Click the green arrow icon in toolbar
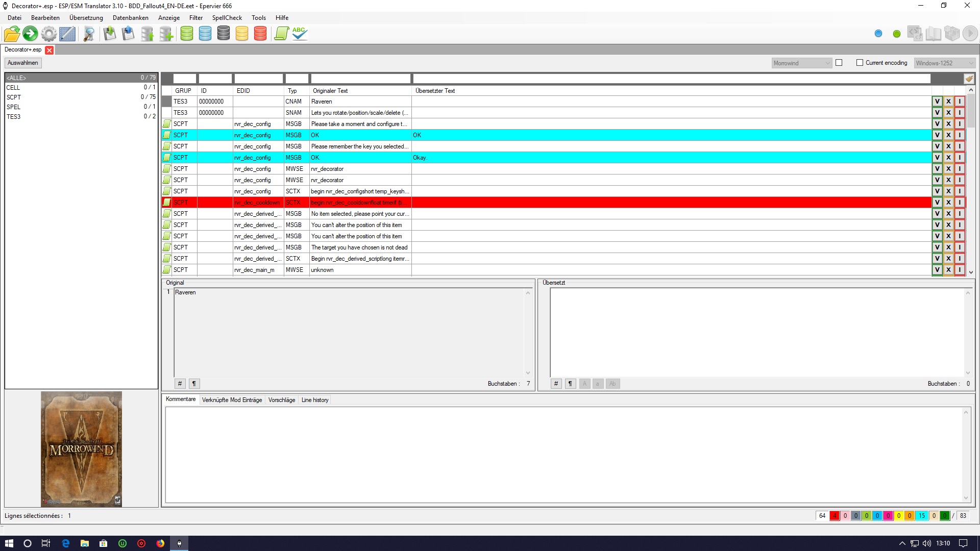The image size is (980, 551). pos(30,34)
